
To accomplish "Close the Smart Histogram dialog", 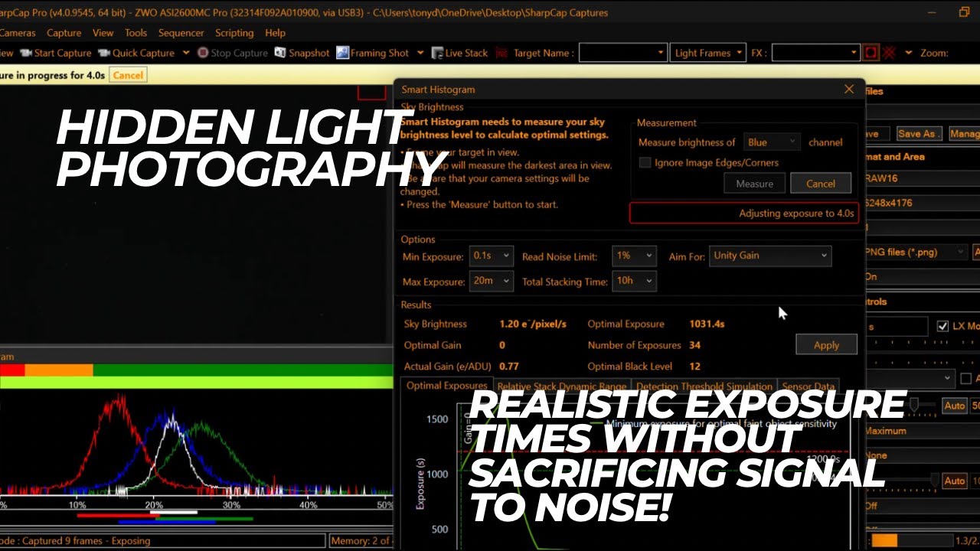I will (849, 90).
